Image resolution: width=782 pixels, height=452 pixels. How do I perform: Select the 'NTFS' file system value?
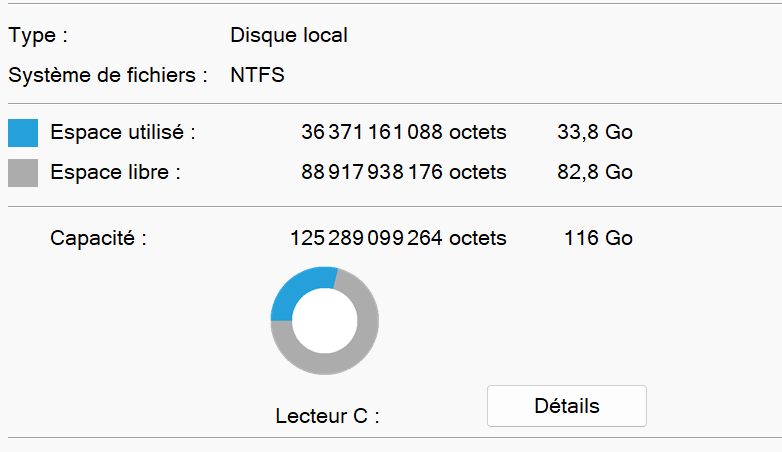[257, 75]
